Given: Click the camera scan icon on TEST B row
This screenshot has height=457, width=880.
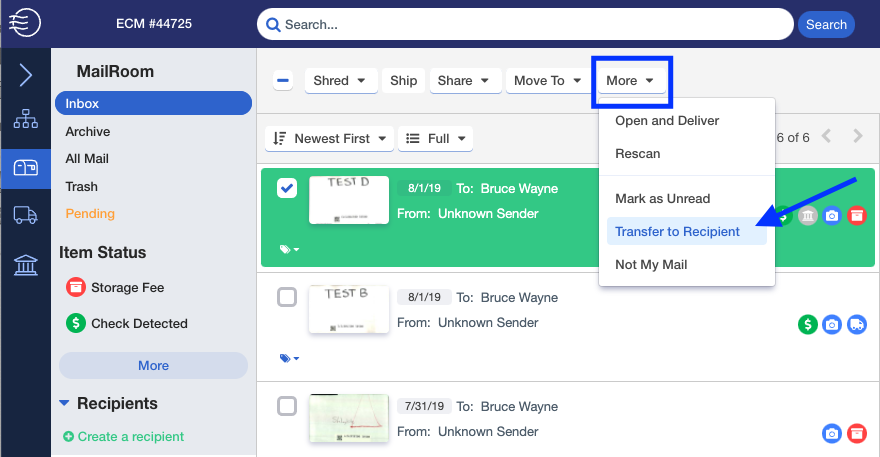Looking at the screenshot, I should 832,325.
